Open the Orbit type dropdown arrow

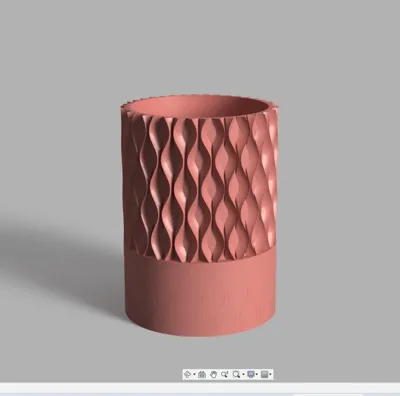pyautogui.click(x=194, y=374)
